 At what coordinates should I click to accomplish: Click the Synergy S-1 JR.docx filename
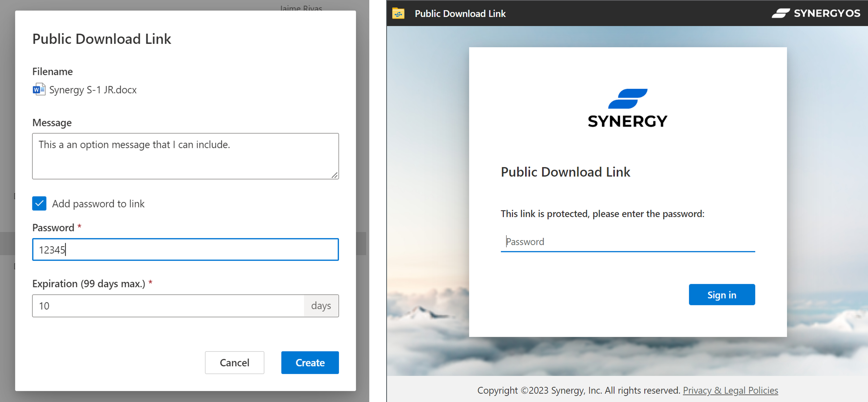coord(93,90)
